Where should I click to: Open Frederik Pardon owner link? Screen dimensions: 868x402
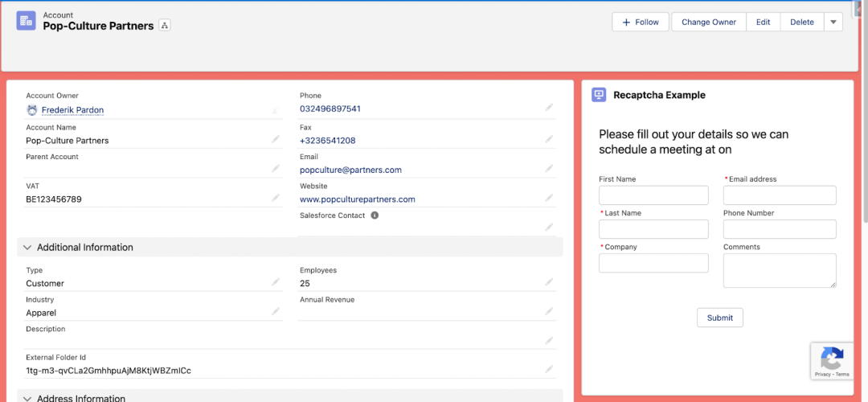pyautogui.click(x=72, y=109)
